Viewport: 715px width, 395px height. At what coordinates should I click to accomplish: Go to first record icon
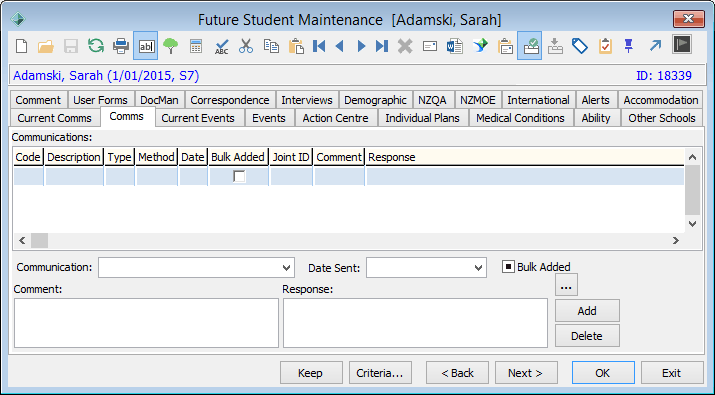[x=319, y=46]
